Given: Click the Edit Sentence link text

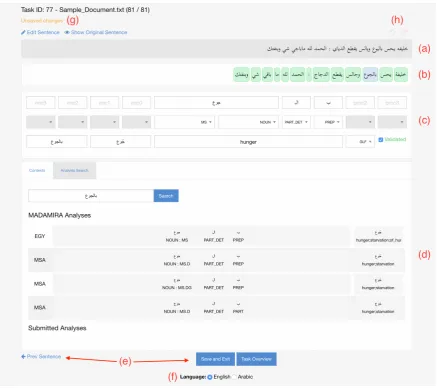Looking at the screenshot, I should (43, 32).
